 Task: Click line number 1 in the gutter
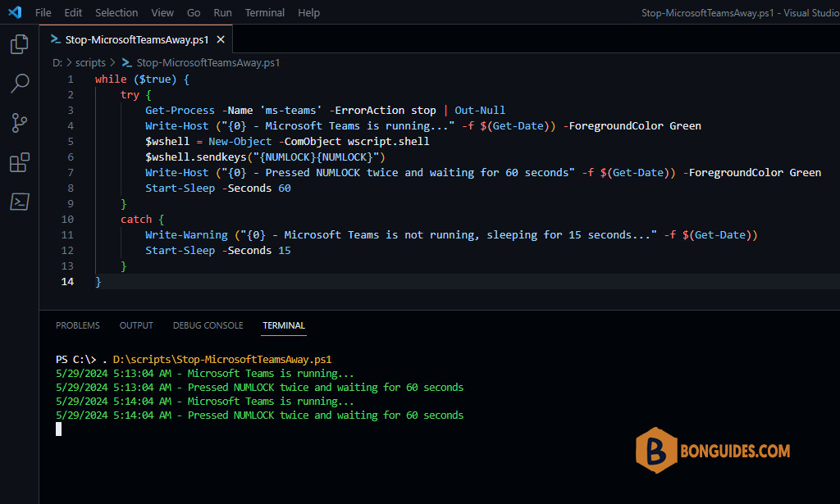[x=71, y=79]
